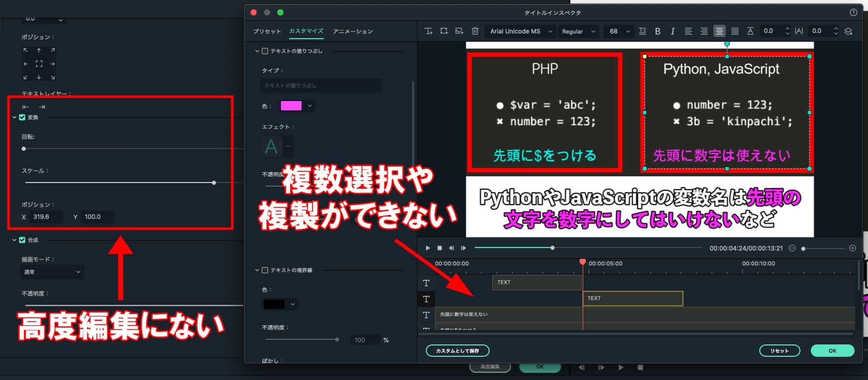This screenshot has width=868, height=380.
Task: Click the add shape icon in toolbar
Action: click(x=444, y=31)
